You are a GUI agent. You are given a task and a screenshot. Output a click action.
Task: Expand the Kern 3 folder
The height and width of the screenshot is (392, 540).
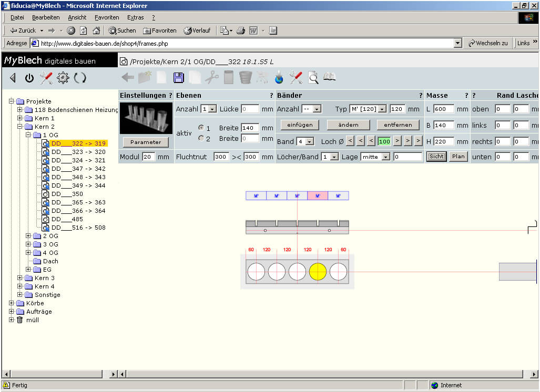pos(20,278)
